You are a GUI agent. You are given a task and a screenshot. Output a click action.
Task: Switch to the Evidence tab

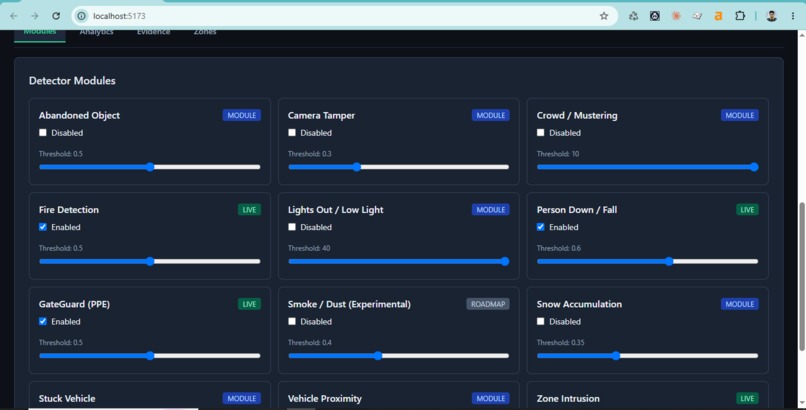tap(153, 32)
